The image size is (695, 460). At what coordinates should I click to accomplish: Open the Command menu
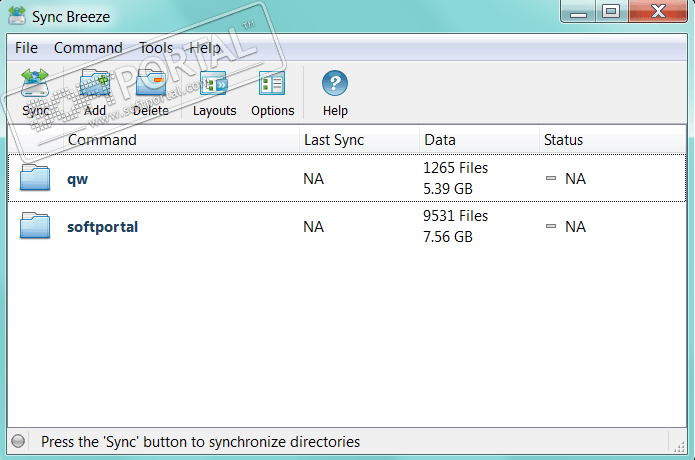pos(88,48)
